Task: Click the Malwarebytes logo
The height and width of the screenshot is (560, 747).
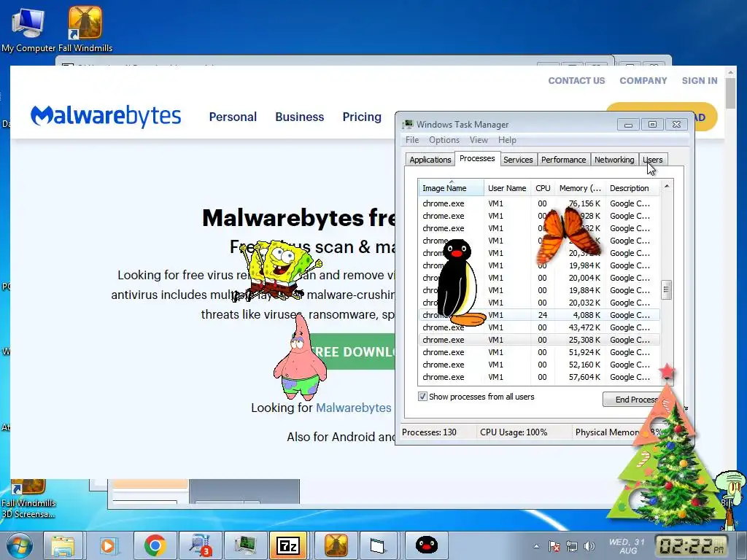Action: (x=106, y=116)
